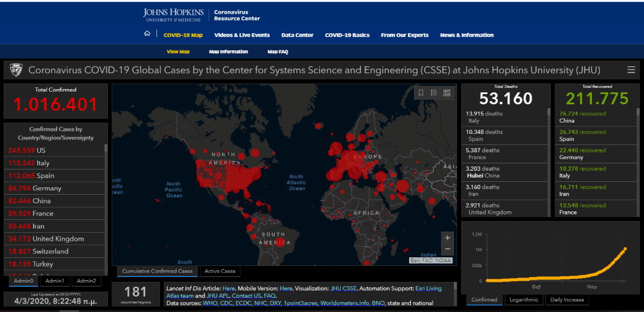Open the JHU CSSE visualization link
The image size is (644, 312).
point(345,289)
